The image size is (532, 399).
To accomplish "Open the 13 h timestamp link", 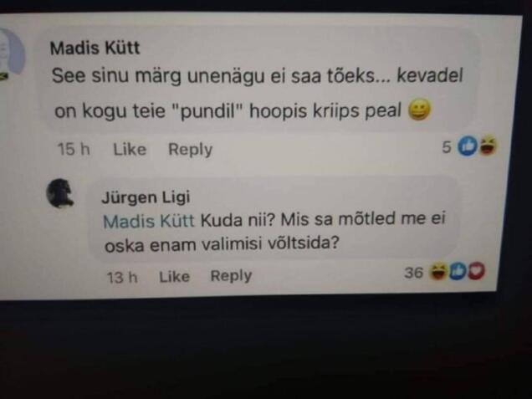I will coord(122,278).
